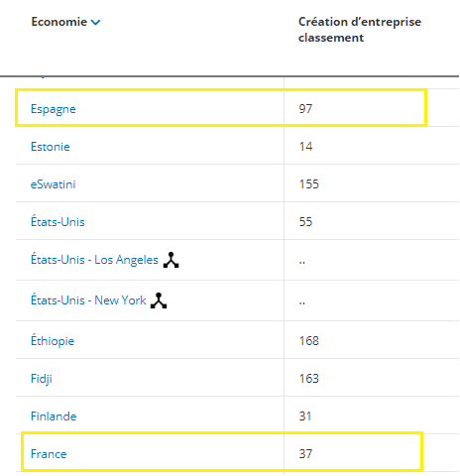460x476 pixels.
Task: Open the Espagne economy link
Action: click(54, 109)
